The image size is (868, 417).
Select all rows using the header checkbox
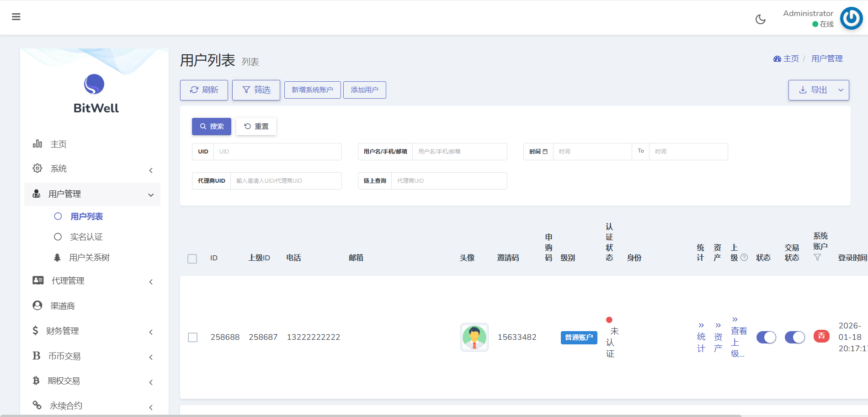point(192,259)
